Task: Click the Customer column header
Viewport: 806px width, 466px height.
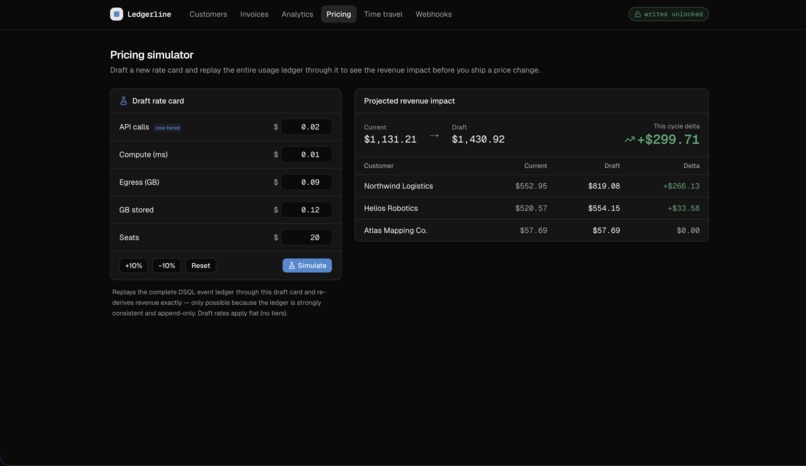Action: tap(379, 165)
